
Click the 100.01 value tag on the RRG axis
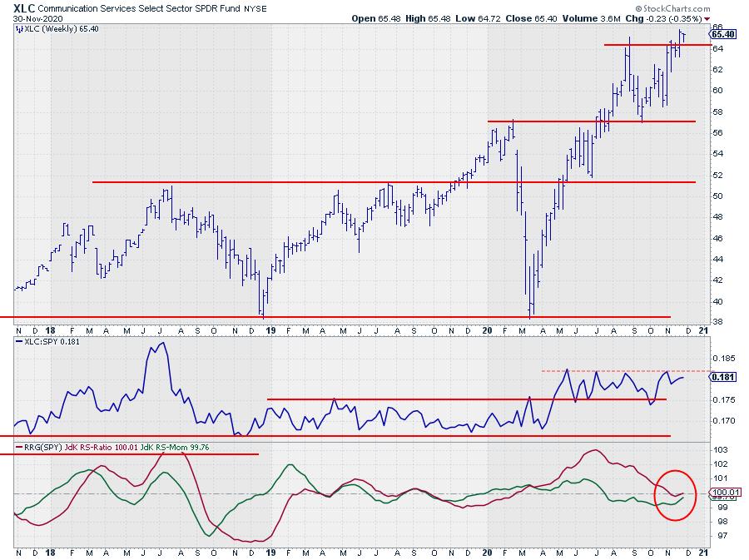[726, 493]
